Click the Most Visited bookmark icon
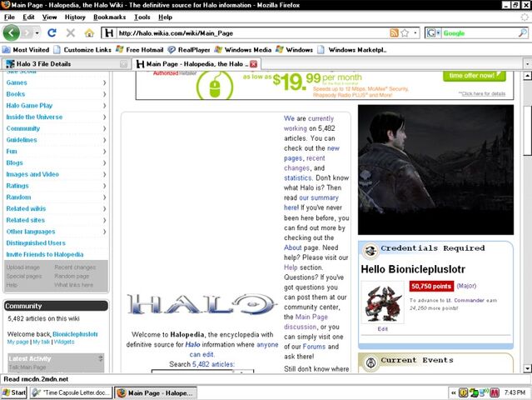 (6, 49)
